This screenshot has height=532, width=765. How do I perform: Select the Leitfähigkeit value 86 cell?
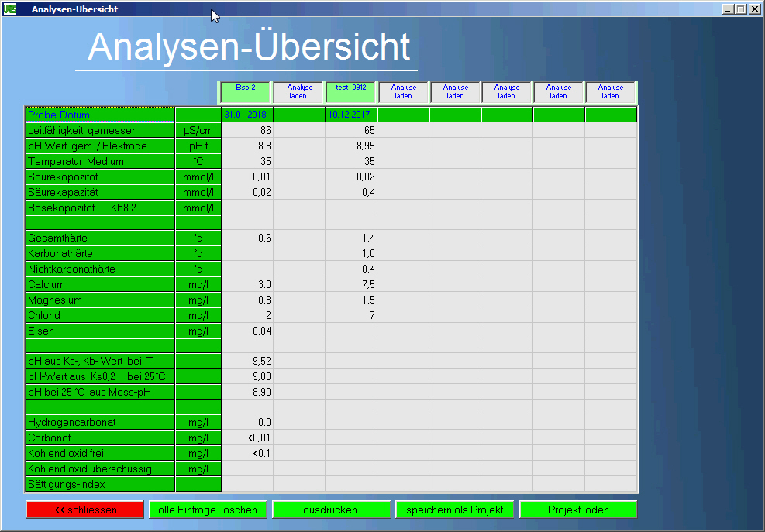tap(246, 131)
